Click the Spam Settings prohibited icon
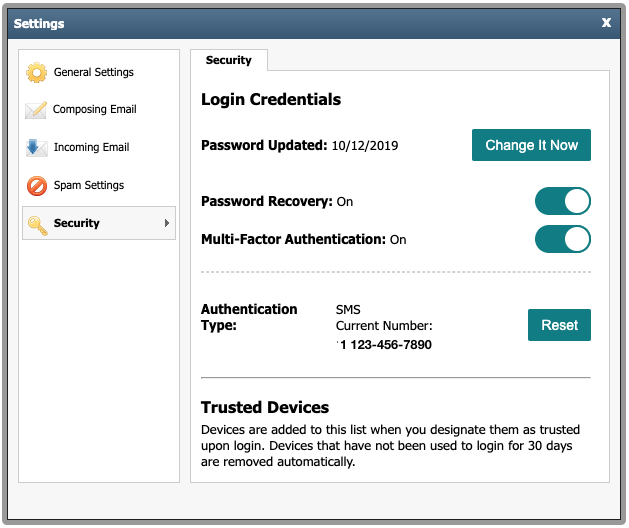Viewport: 629px width, 528px height. (37, 186)
